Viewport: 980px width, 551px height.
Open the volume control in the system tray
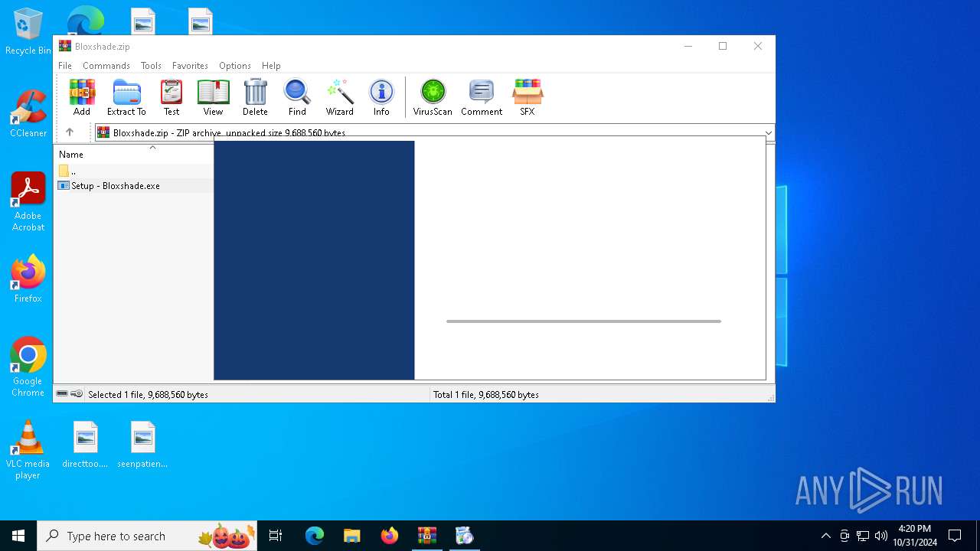pyautogui.click(x=881, y=536)
